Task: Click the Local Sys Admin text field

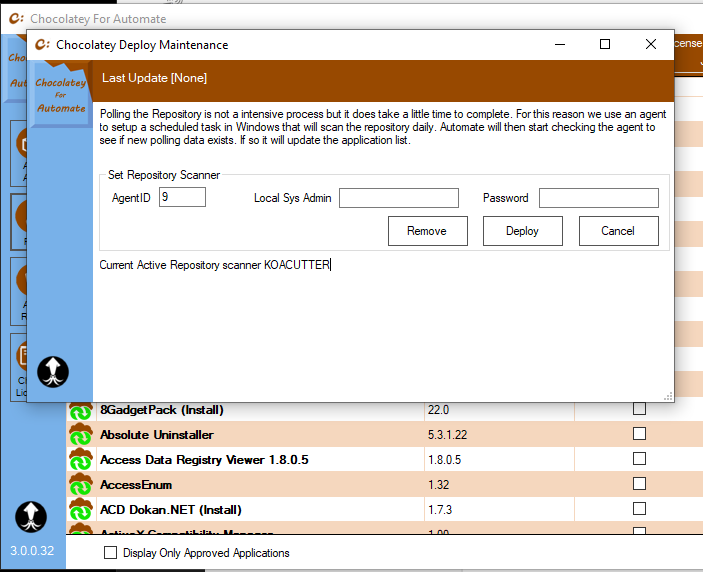Action: coord(398,198)
